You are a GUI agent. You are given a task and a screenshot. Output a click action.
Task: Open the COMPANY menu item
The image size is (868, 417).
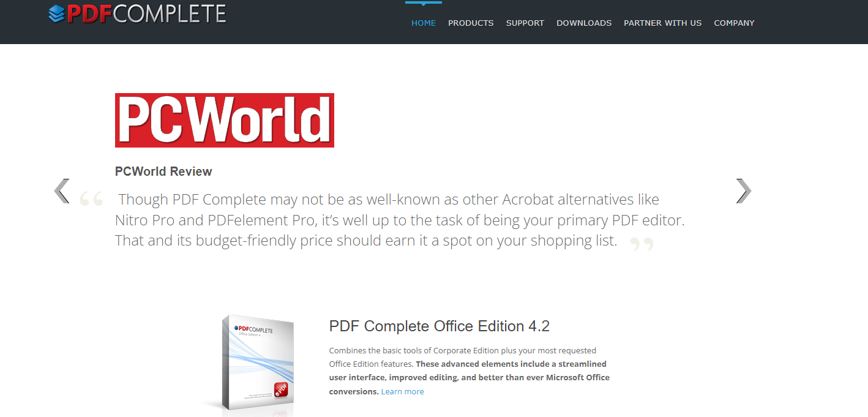point(734,23)
